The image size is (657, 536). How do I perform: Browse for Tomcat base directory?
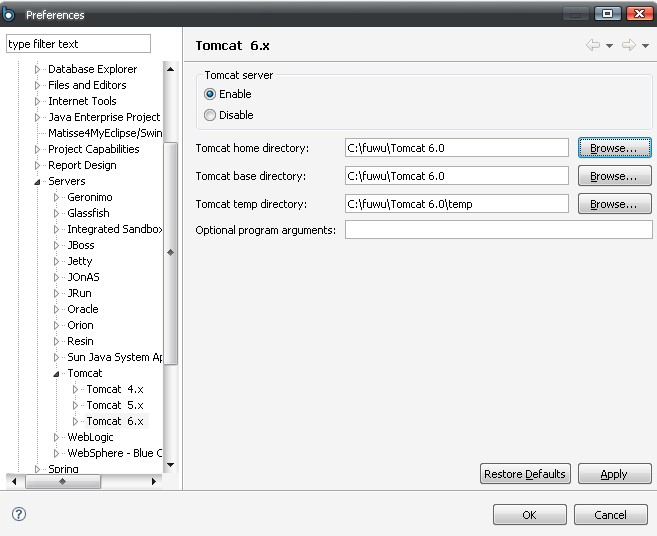(x=614, y=176)
